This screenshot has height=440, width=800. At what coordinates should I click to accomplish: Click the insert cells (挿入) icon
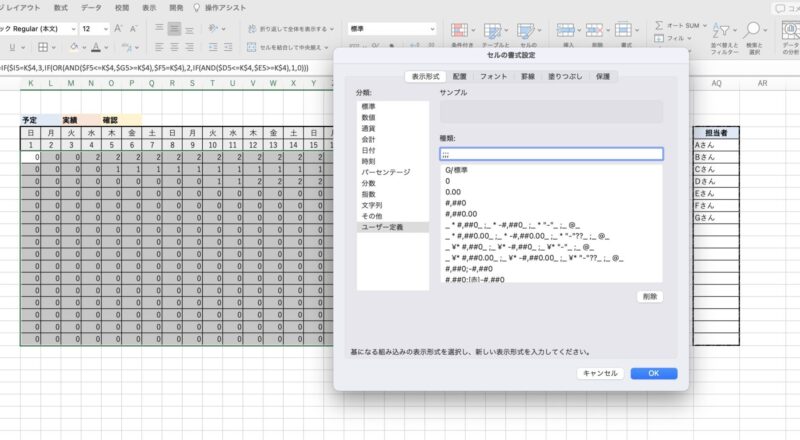565,30
